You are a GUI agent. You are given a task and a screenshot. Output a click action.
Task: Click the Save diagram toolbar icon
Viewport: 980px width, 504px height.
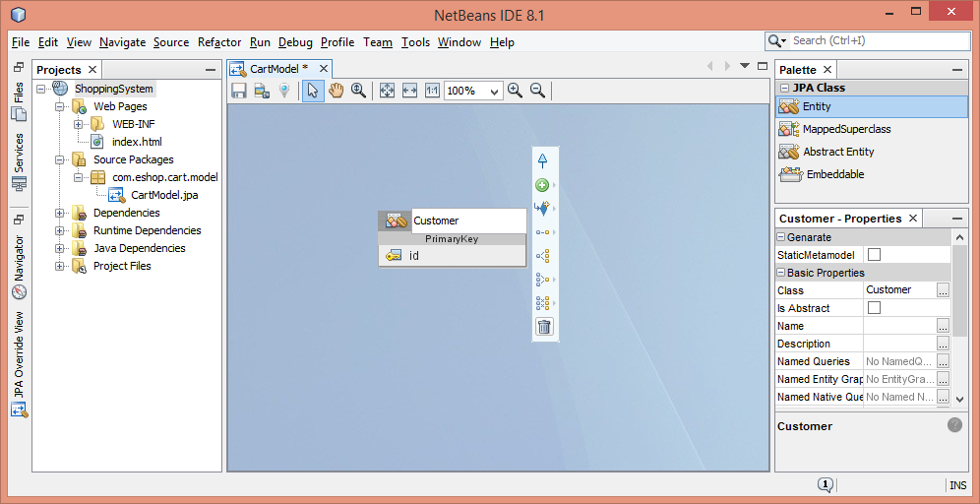coord(238,91)
